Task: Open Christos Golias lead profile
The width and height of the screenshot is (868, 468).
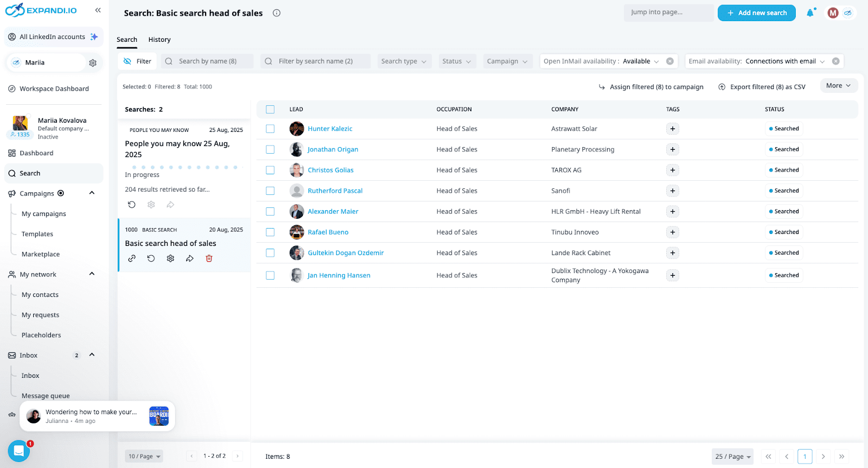Action: tap(330, 170)
